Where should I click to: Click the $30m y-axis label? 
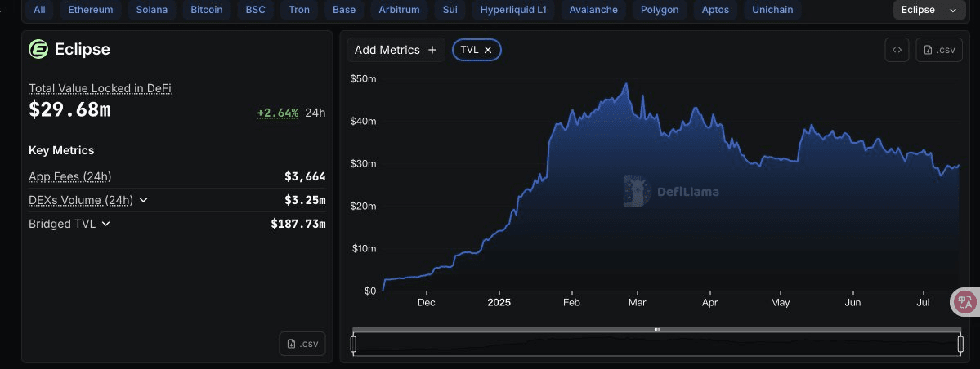click(363, 163)
